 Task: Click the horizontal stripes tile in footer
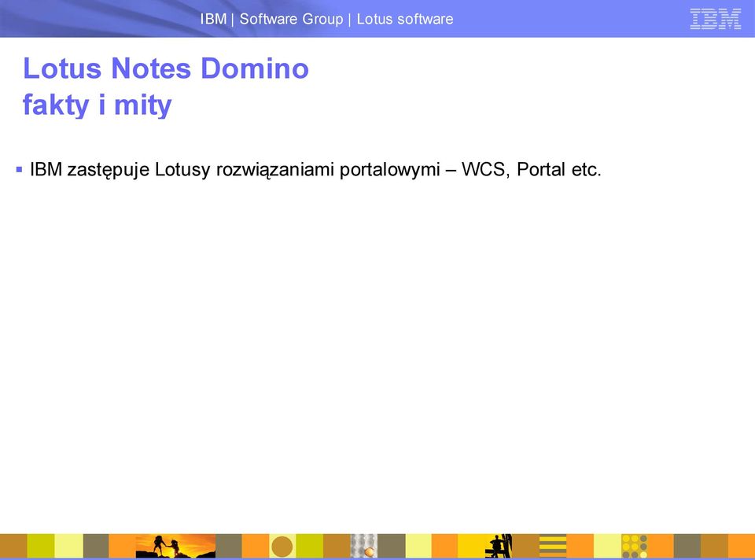[x=553, y=546]
